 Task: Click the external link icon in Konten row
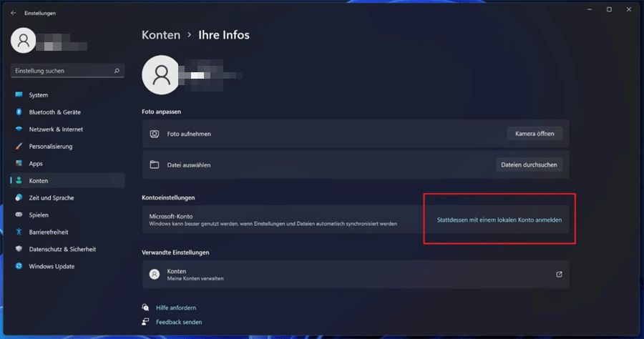click(x=559, y=274)
